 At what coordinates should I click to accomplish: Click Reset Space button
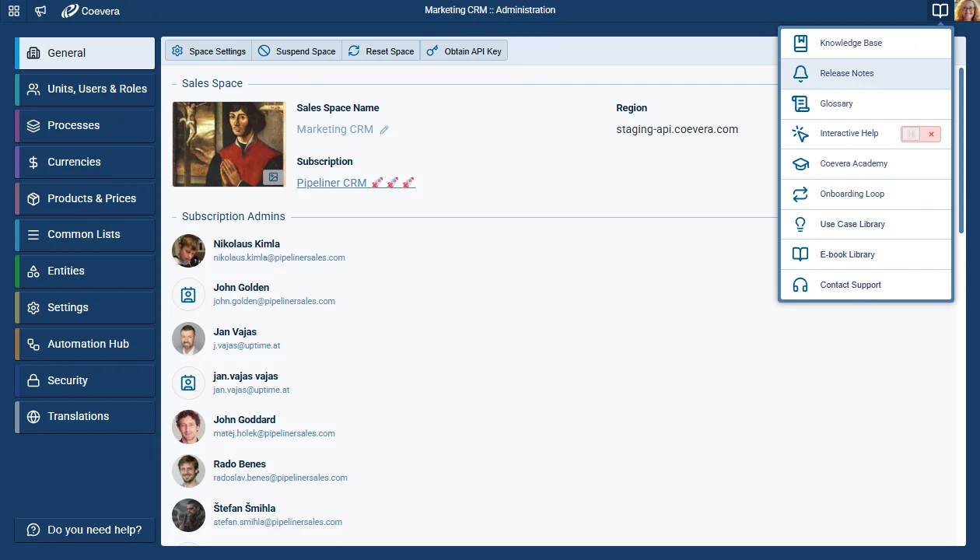click(x=381, y=51)
